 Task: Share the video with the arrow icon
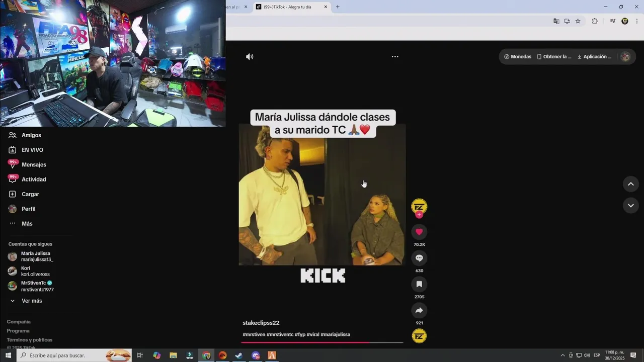(x=419, y=310)
